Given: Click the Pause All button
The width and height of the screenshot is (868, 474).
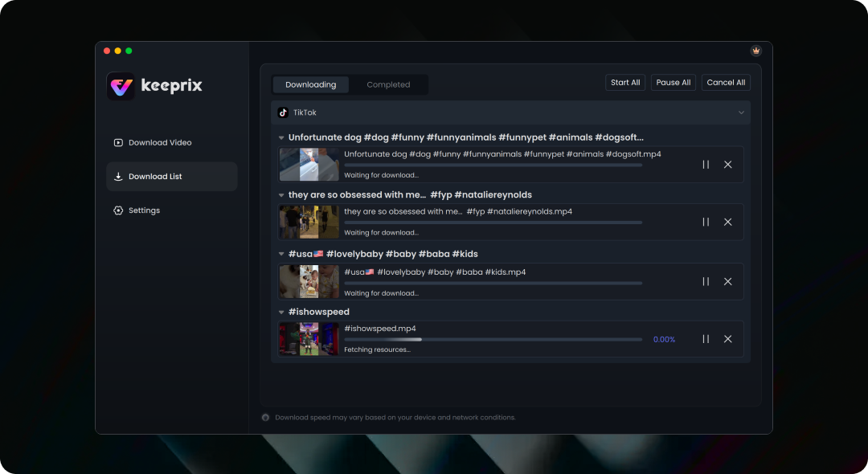Looking at the screenshot, I should click(x=674, y=83).
